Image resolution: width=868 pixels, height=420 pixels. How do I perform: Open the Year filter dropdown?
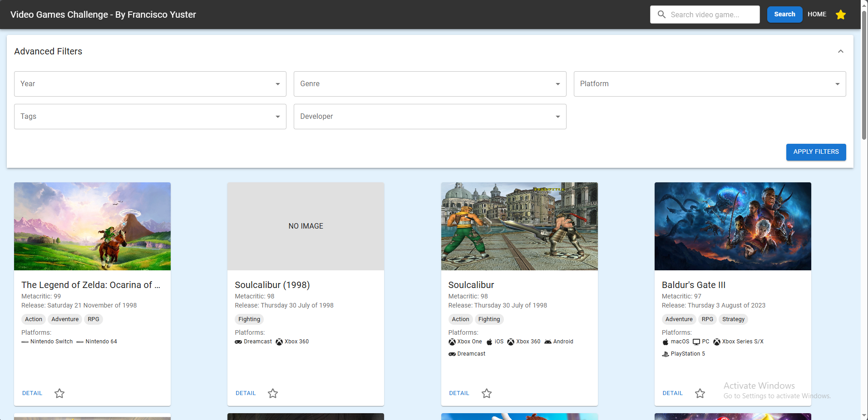[x=150, y=84]
